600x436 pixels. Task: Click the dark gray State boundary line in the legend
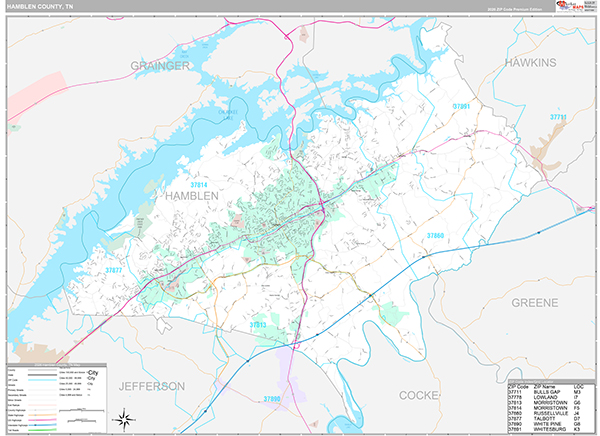coord(42,375)
